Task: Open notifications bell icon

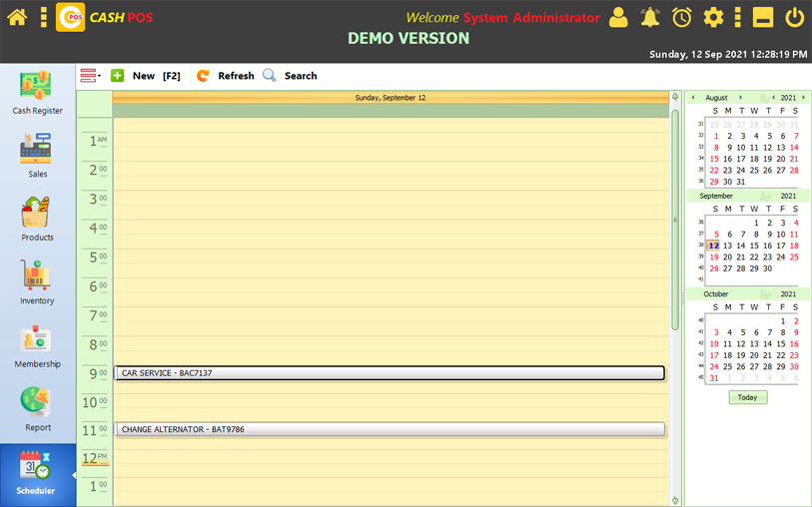Action: (650, 17)
